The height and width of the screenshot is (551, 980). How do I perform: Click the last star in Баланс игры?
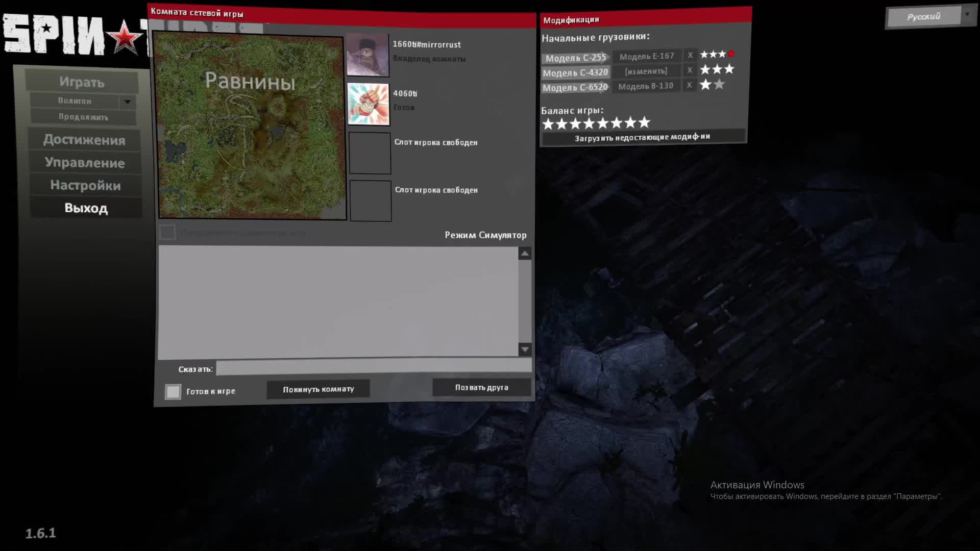pos(644,122)
